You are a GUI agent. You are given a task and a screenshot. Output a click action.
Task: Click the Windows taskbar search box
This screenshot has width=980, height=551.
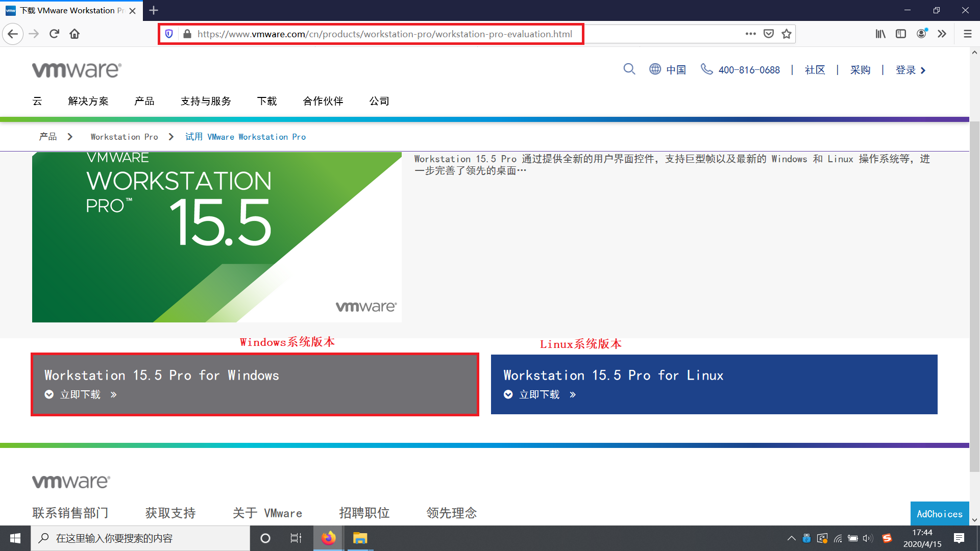140,538
